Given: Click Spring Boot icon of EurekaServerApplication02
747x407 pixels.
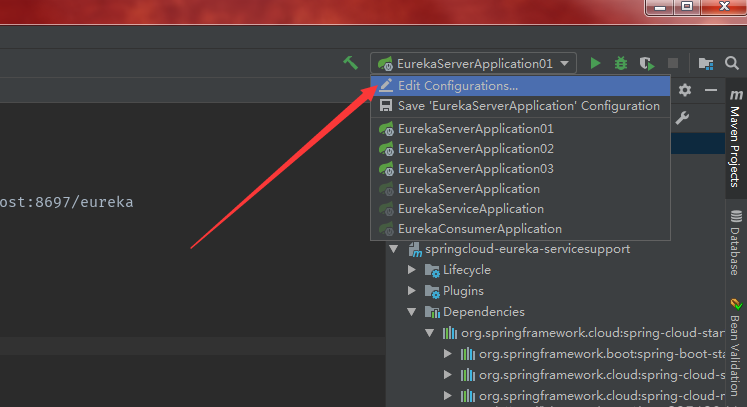Looking at the screenshot, I should 386,149.
